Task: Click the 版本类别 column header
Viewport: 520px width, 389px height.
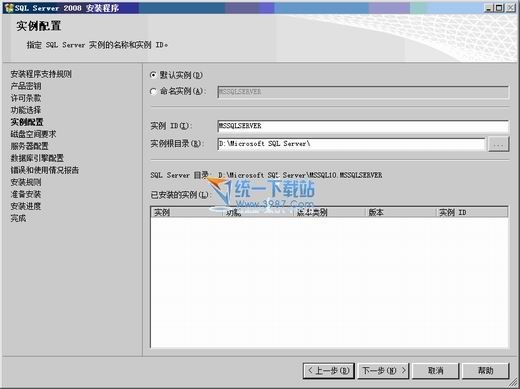Action: point(330,212)
